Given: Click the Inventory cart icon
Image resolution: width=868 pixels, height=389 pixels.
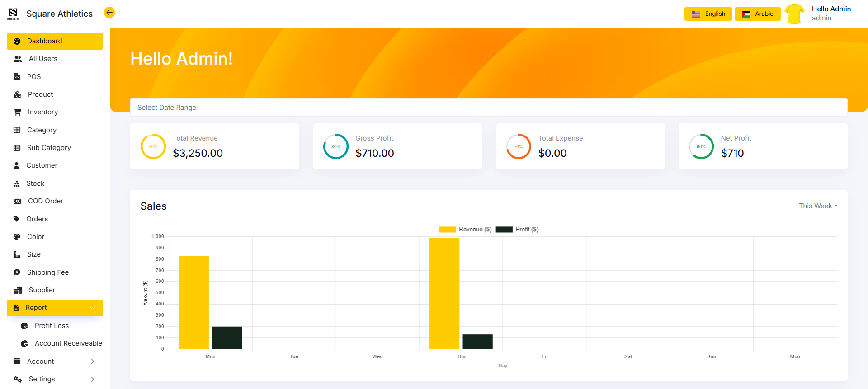Looking at the screenshot, I should pyautogui.click(x=18, y=112).
